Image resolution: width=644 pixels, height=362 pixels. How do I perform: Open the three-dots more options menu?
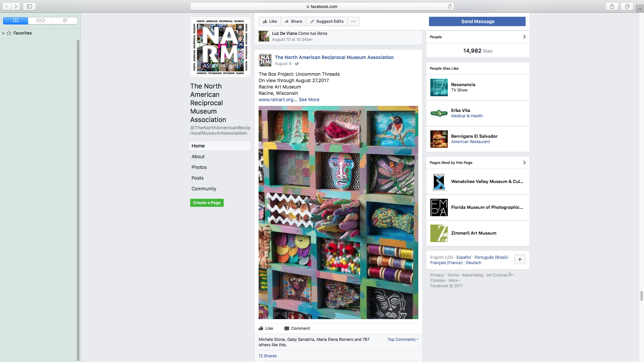354,21
